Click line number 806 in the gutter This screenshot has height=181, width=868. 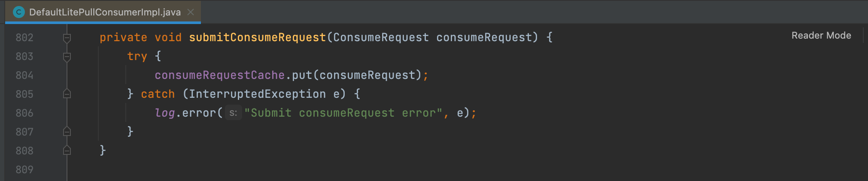(x=24, y=113)
